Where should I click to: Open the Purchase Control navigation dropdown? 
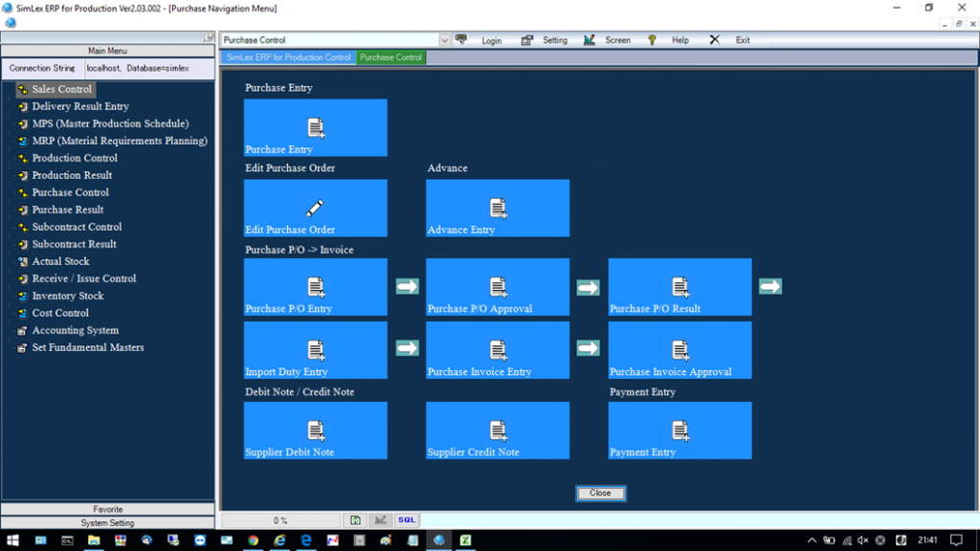pos(443,40)
